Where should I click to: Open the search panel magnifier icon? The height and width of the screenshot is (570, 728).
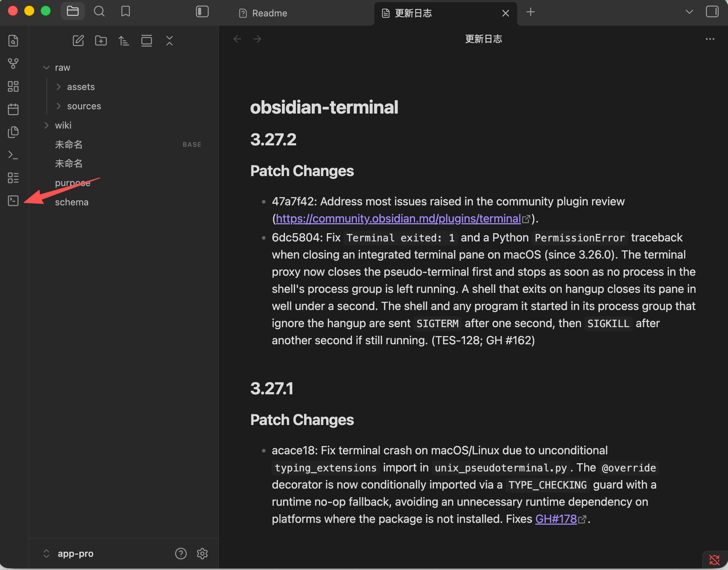click(99, 11)
